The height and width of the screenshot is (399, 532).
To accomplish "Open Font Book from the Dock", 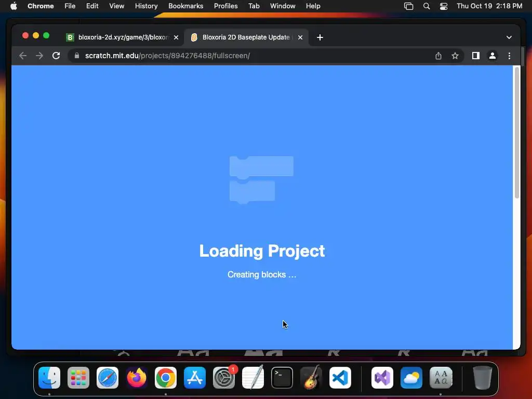I will (441, 378).
